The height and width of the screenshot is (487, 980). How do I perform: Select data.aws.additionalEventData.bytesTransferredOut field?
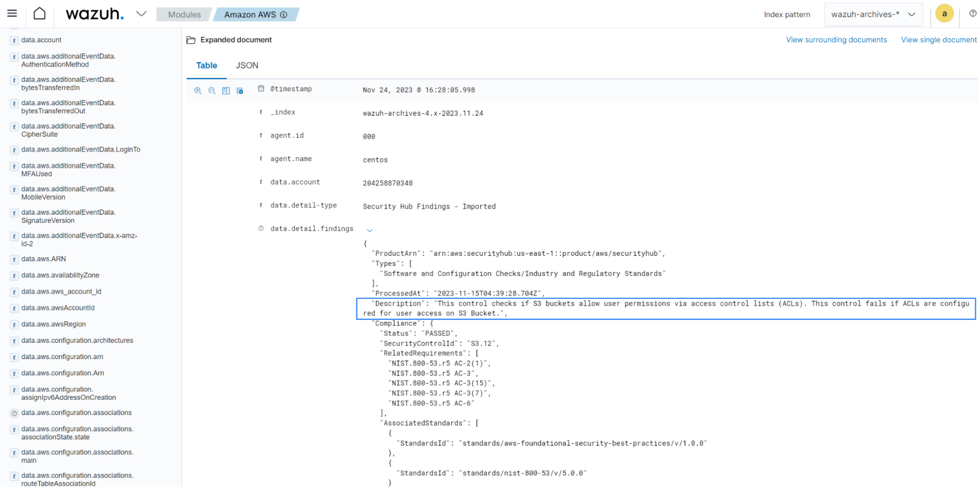click(68, 107)
